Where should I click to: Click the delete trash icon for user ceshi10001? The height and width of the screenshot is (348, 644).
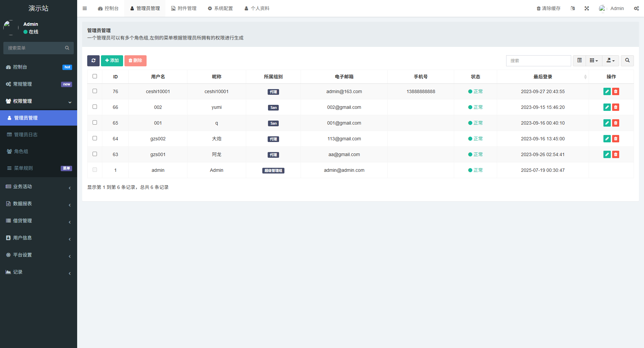[615, 91]
